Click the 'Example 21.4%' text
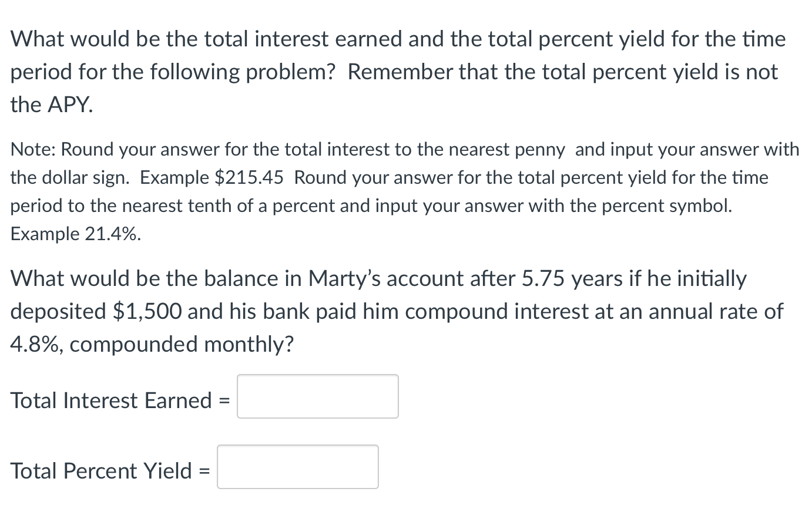Image resolution: width=812 pixels, height=522 pixels. pyautogui.click(x=75, y=234)
